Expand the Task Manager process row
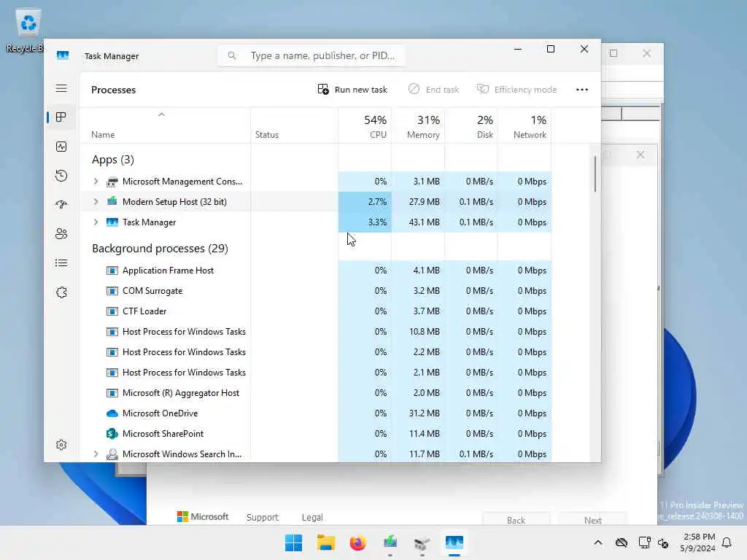747x560 pixels. pyautogui.click(x=96, y=222)
